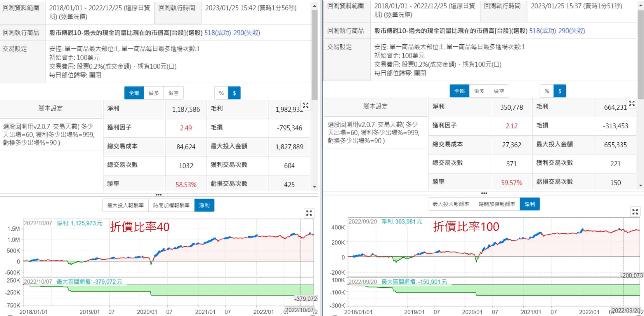The width and height of the screenshot is (644, 316).
Task: Open left 518(成功) results link
Action: (217, 33)
